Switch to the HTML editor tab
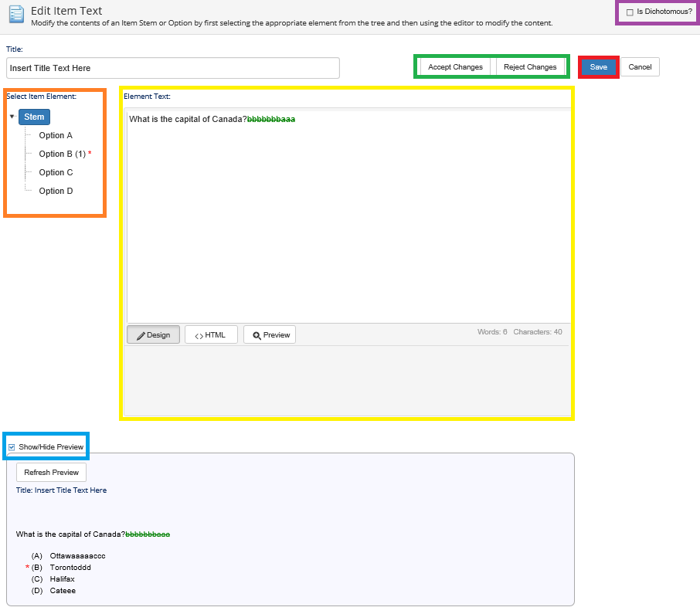 pos(211,334)
